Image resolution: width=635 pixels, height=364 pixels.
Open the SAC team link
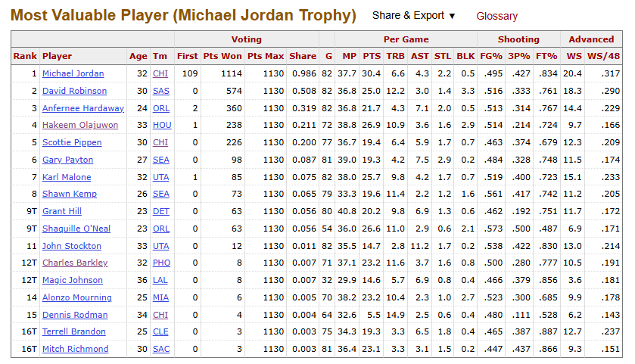tap(161, 349)
